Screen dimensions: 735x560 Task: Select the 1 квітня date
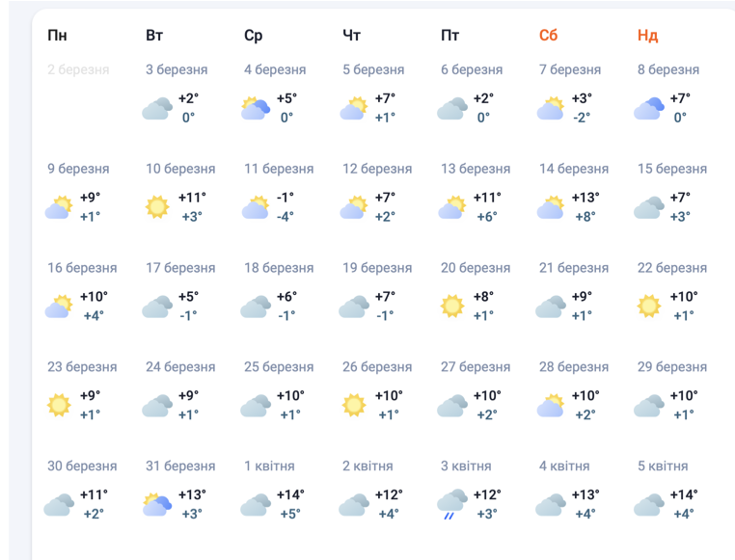pos(269,467)
